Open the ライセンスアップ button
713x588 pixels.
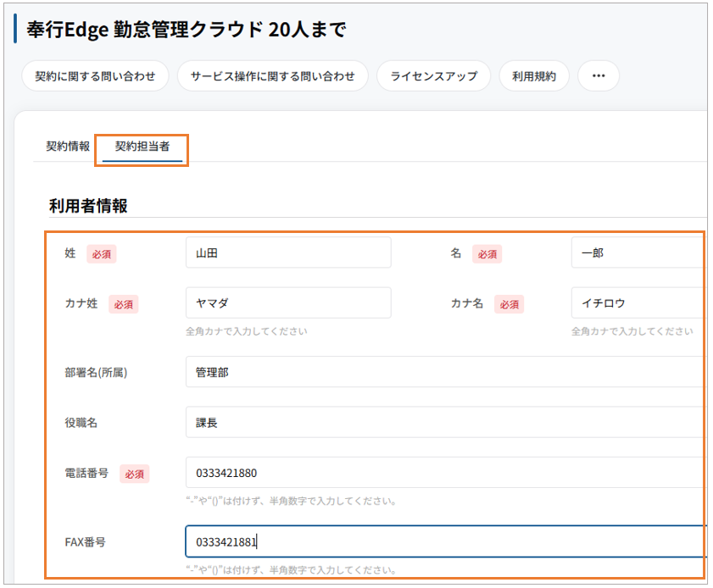pos(433,76)
